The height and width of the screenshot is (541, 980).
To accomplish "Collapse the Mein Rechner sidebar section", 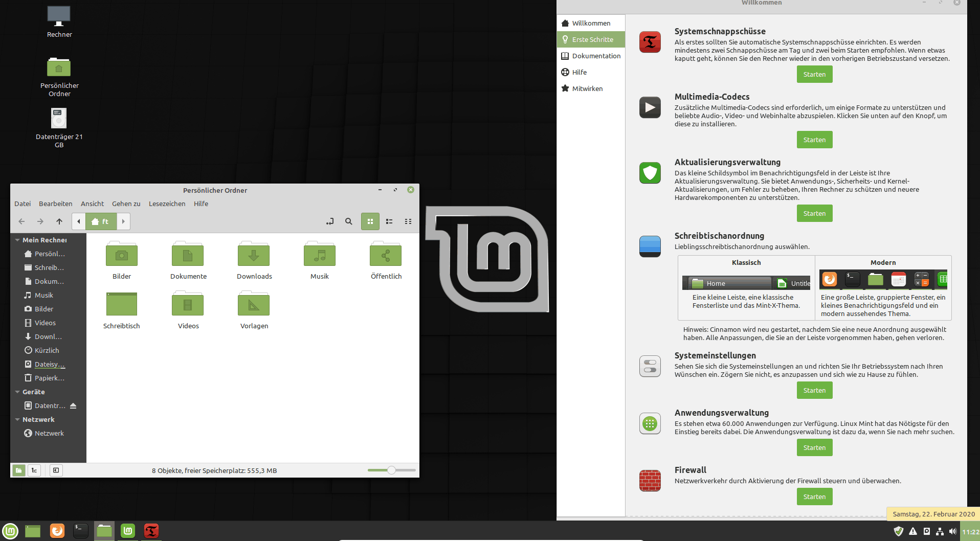I will [17, 240].
